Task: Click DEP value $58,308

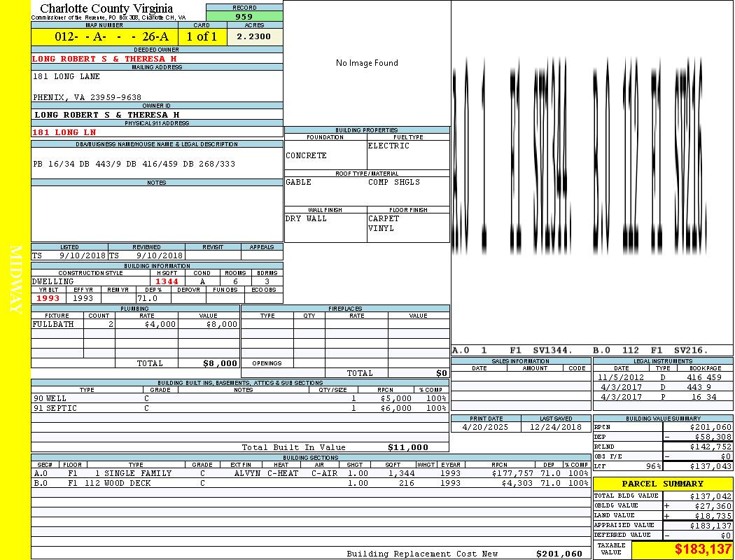Action: click(713, 437)
